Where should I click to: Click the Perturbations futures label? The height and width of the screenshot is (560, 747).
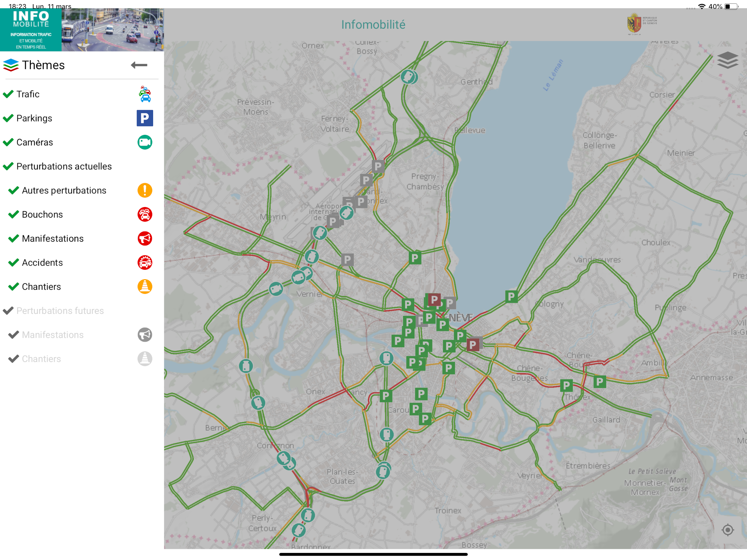pyautogui.click(x=60, y=311)
